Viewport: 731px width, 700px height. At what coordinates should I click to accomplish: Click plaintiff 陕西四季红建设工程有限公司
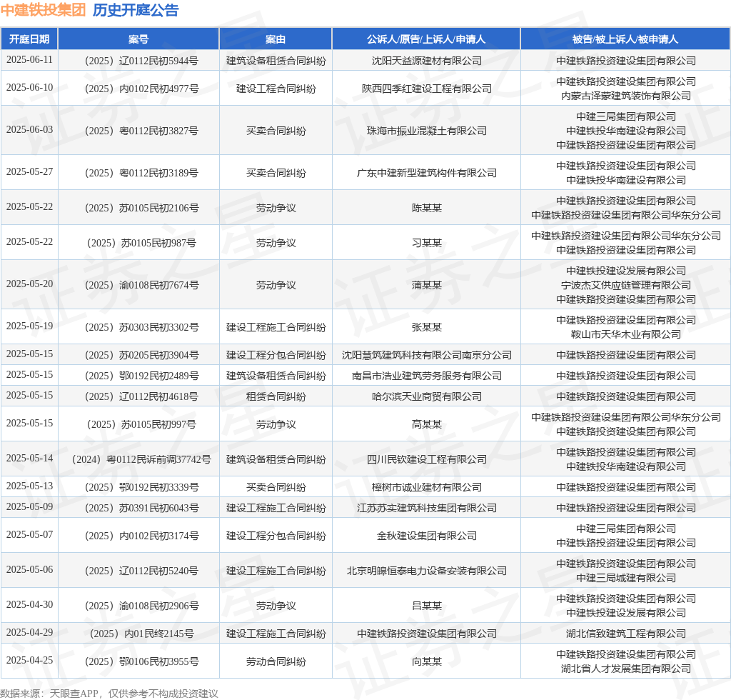[x=427, y=89]
